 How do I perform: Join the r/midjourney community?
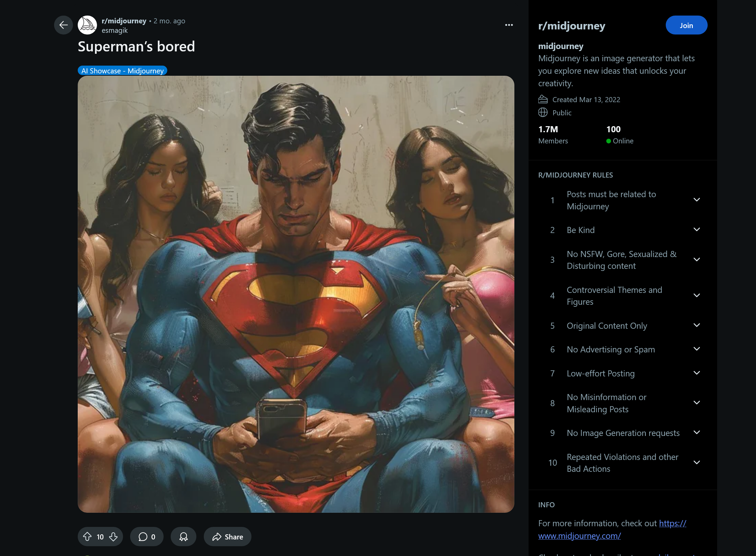pyautogui.click(x=686, y=25)
